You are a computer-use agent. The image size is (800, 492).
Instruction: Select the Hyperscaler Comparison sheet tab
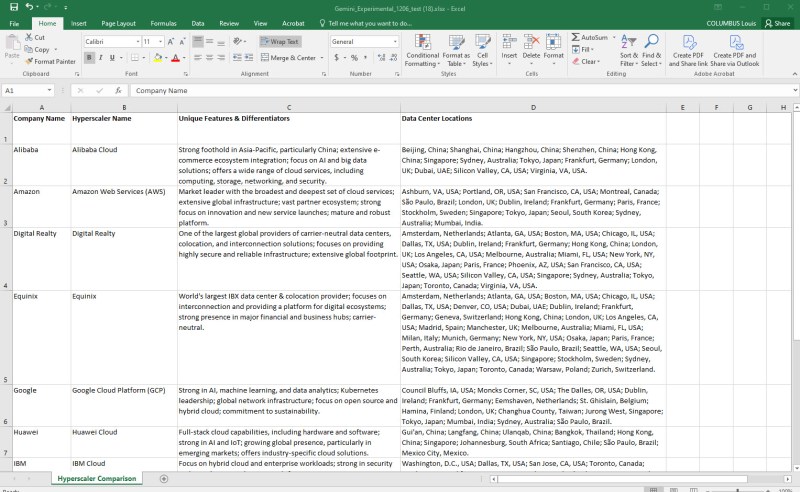click(96, 479)
